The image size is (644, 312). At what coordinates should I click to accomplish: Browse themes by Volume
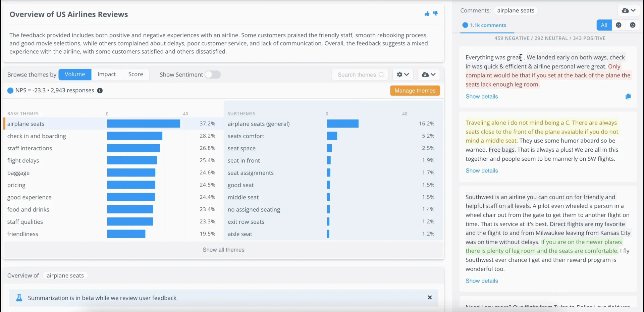(x=75, y=74)
